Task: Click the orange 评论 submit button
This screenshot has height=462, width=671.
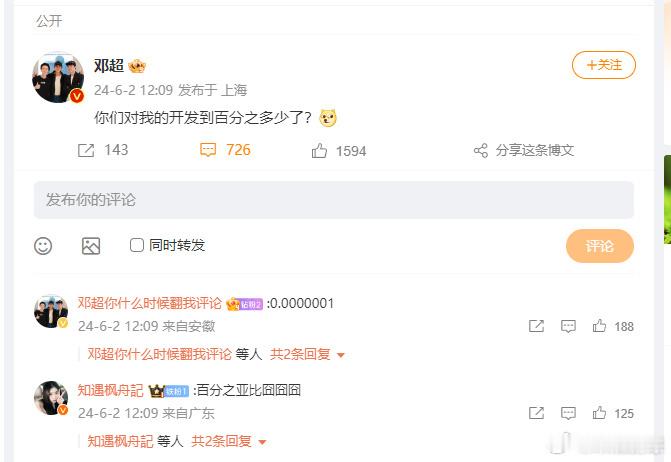Action: click(600, 246)
